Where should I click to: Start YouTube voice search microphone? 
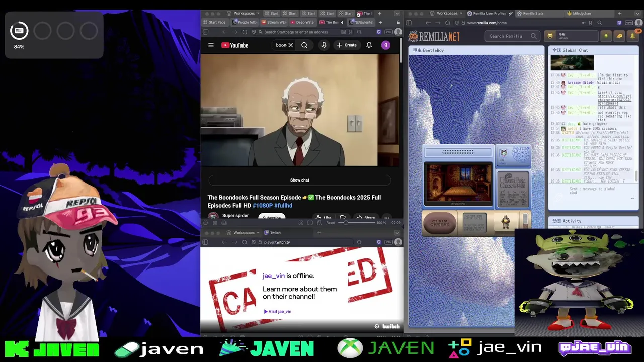pyautogui.click(x=324, y=45)
